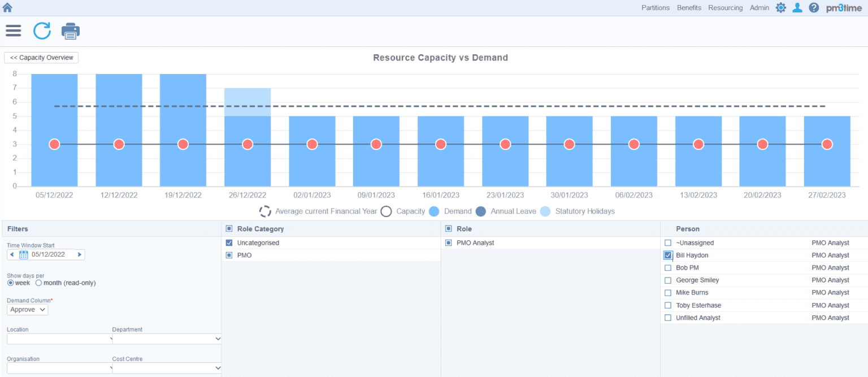The width and height of the screenshot is (868, 377).
Task: Click the home icon in top bar
Action: pos(8,7)
